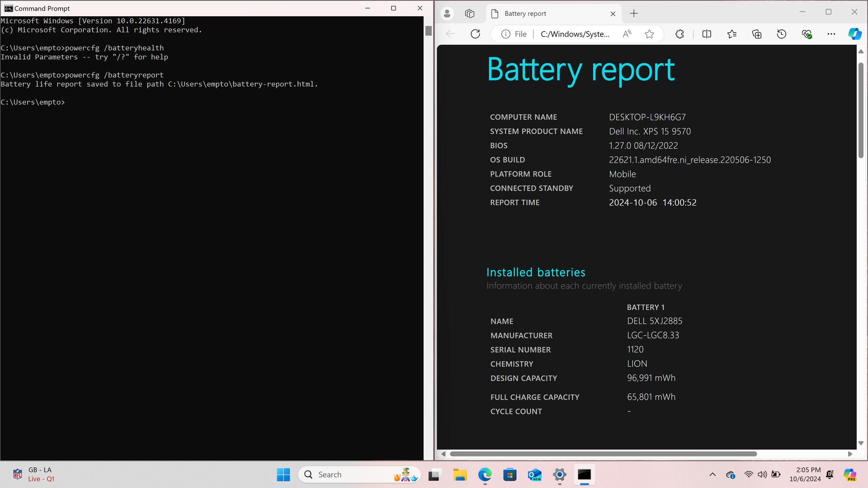Open a new browser tab
The image size is (868, 488).
[x=634, y=14]
